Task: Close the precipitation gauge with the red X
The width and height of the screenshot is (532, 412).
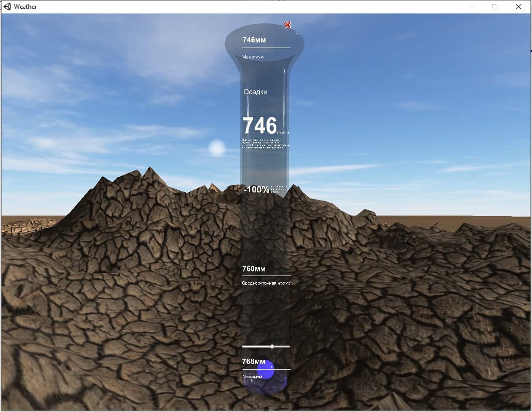Action: tap(288, 25)
